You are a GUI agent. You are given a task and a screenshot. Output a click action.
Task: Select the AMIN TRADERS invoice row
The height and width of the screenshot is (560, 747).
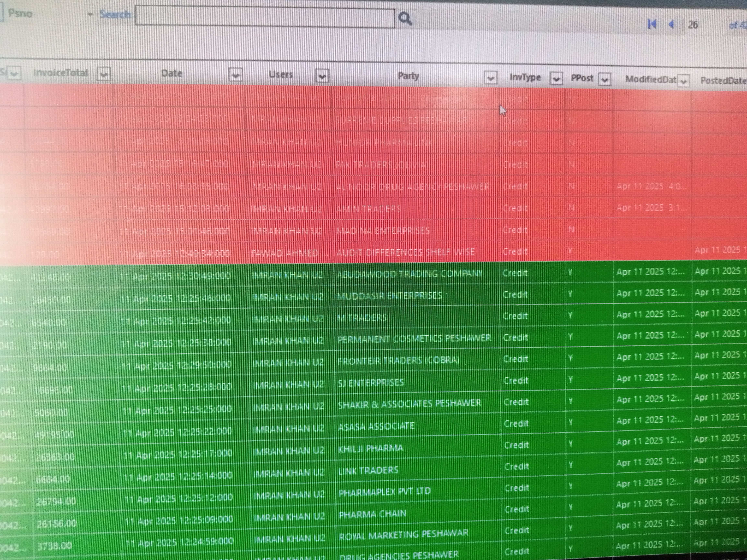tap(368, 209)
